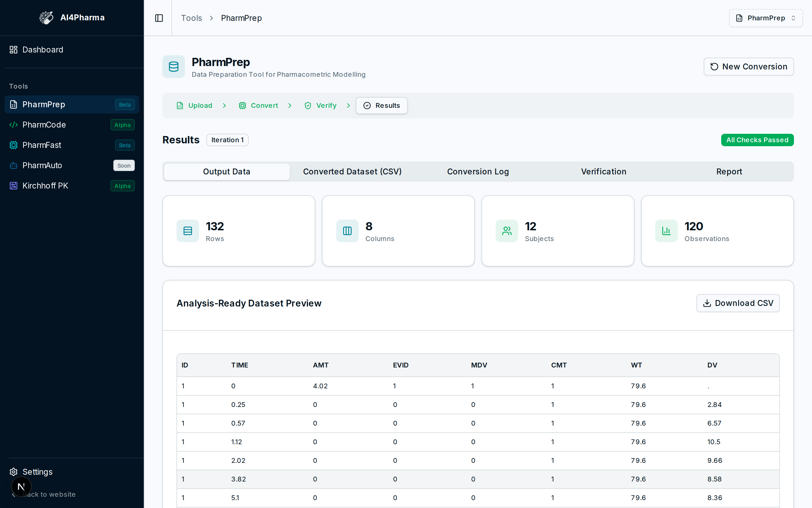Open the Conversion Log tab

[478, 172]
